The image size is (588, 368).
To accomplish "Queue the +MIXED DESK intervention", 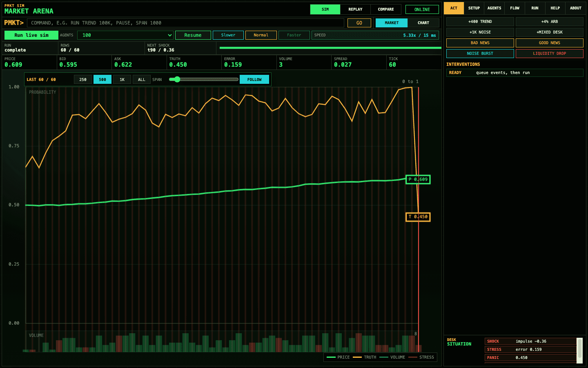I will point(550,32).
